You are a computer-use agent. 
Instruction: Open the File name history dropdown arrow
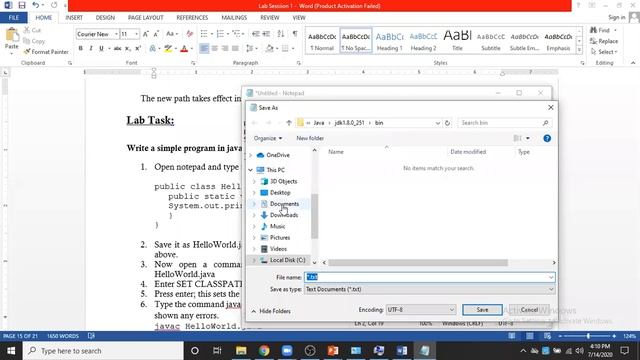[551, 278]
